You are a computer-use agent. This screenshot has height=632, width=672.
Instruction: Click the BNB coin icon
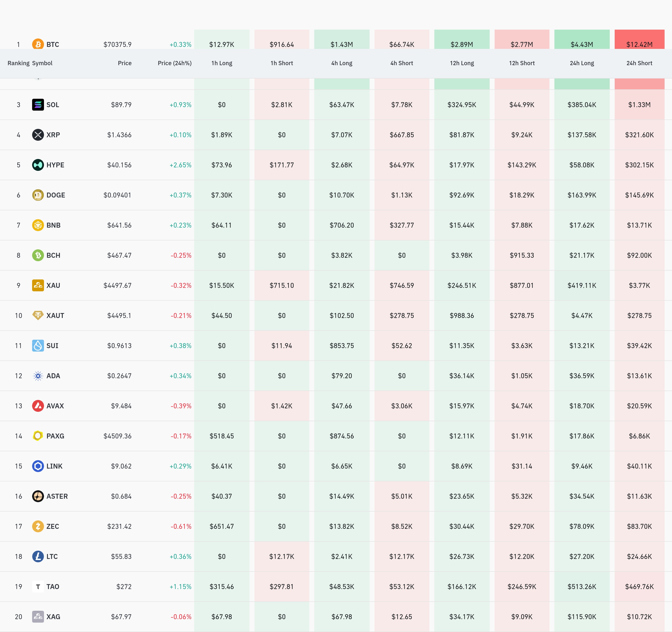(x=38, y=225)
